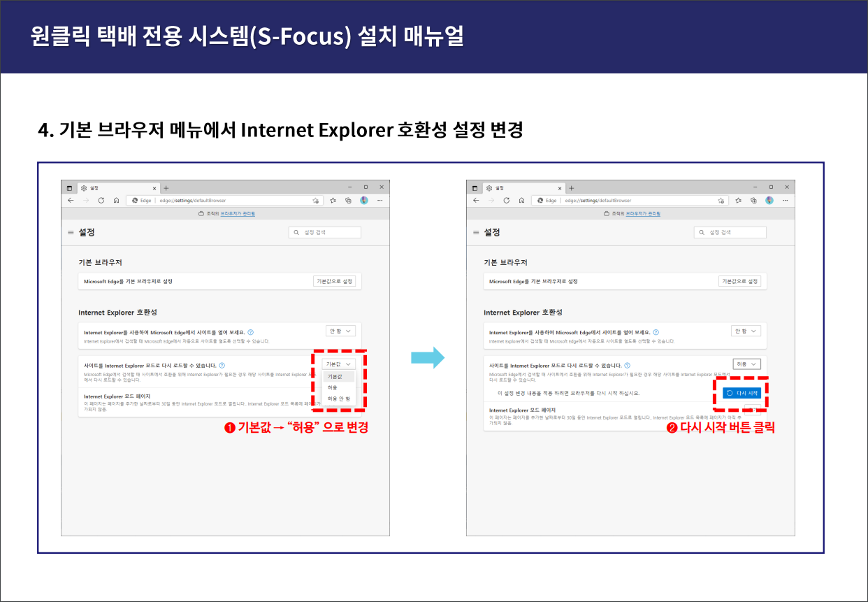The height and width of the screenshot is (602, 868).
Task: Choose '기본값' from the open dropdown list
Action: 339,376
